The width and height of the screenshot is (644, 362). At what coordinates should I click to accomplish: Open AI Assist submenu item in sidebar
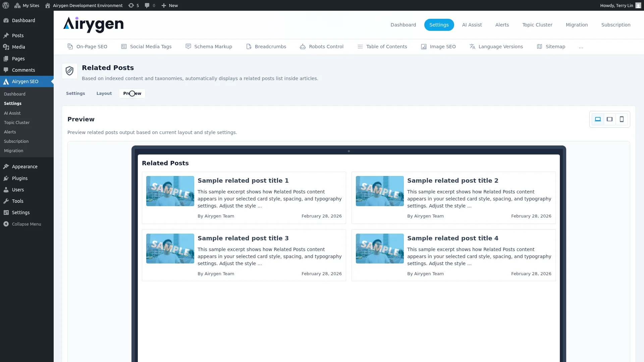tap(12, 113)
